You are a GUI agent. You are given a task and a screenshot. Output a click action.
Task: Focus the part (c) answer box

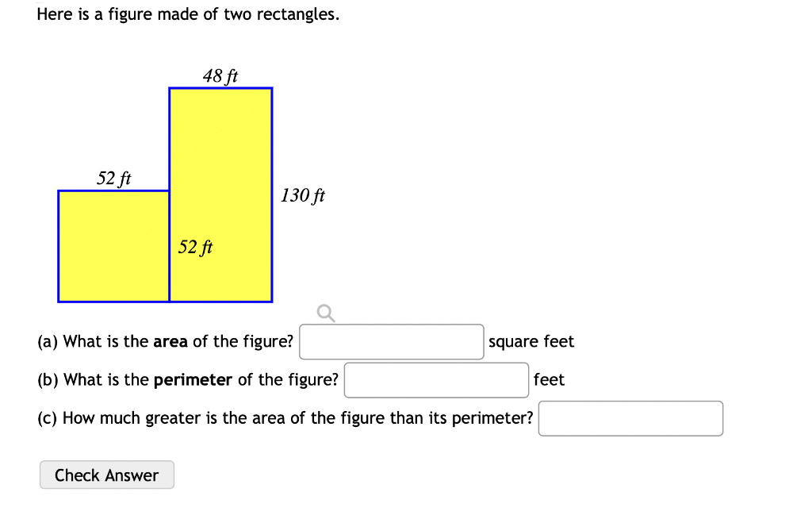[630, 418]
